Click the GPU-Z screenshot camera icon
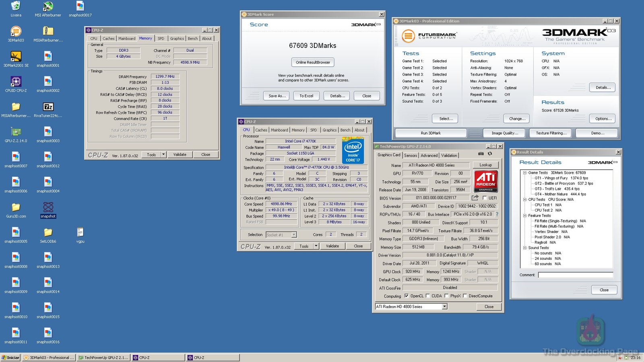This screenshot has width=644, height=362. point(481,154)
